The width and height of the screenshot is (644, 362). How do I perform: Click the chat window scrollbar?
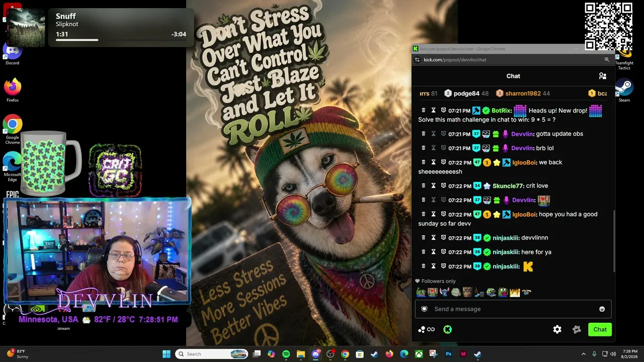[x=613, y=240]
